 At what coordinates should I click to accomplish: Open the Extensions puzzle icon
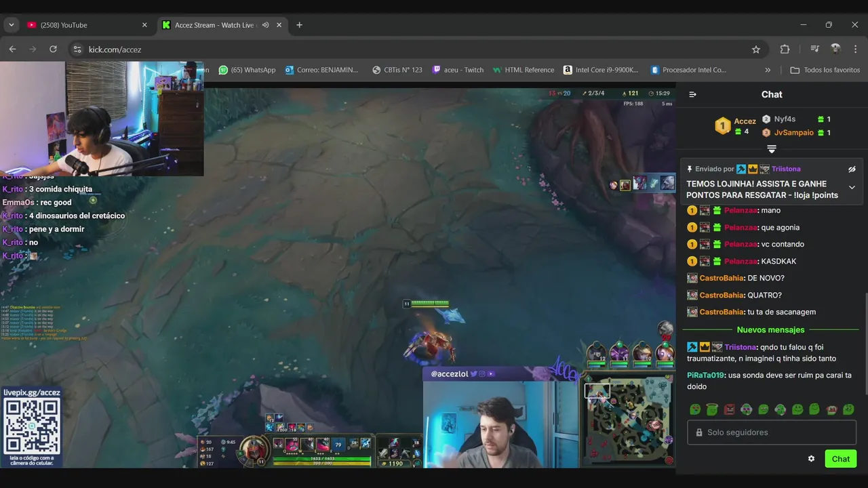tap(785, 49)
